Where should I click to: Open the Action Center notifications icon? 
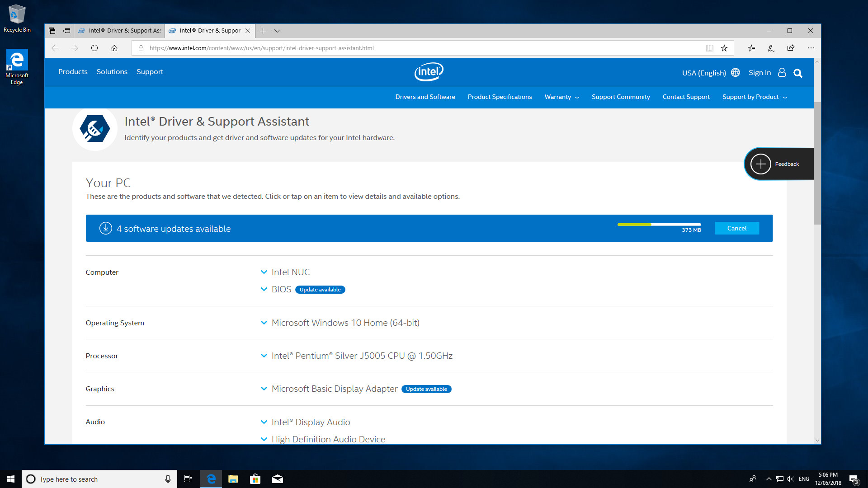[854, 479]
